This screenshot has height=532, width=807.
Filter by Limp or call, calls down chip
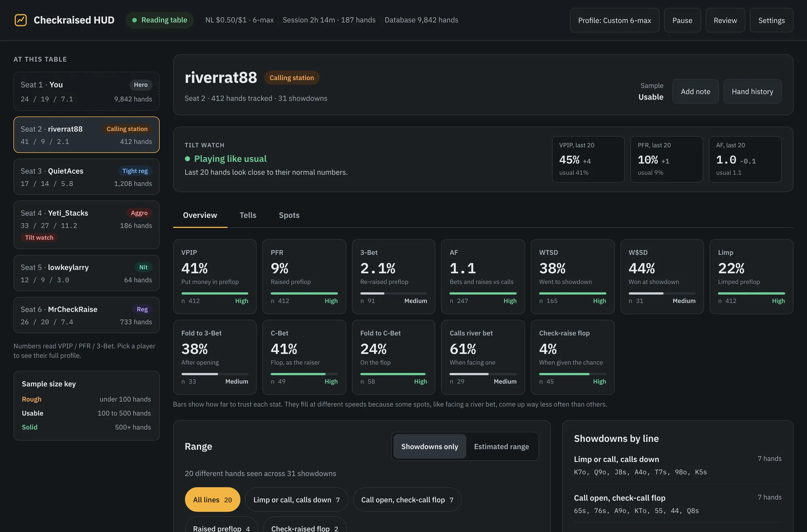click(296, 500)
